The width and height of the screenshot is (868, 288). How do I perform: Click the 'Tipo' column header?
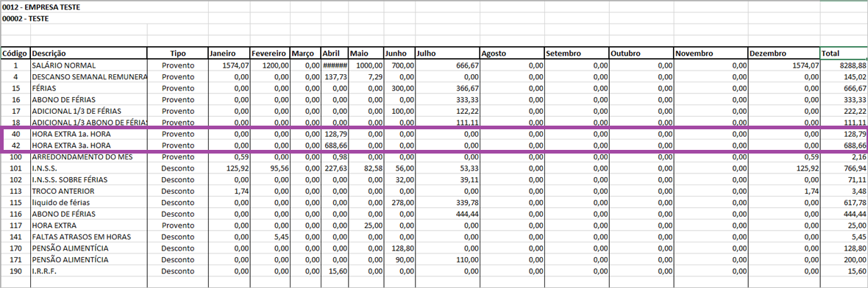[178, 54]
